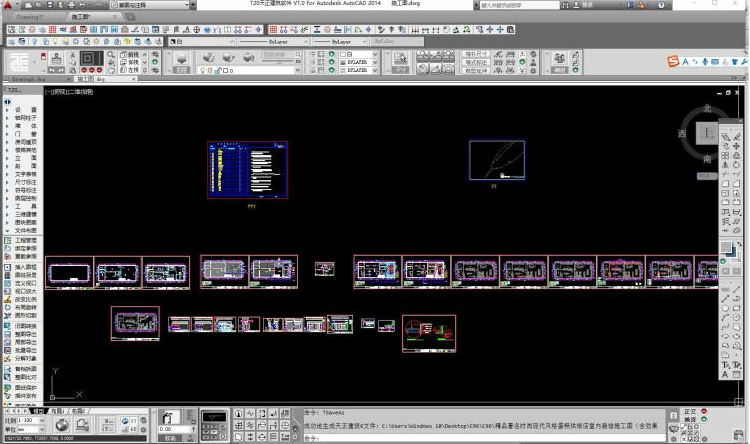Viewport: 750px width, 444px height.
Task: Open the 比例 1:100 scale dropdown
Action: 32,421
